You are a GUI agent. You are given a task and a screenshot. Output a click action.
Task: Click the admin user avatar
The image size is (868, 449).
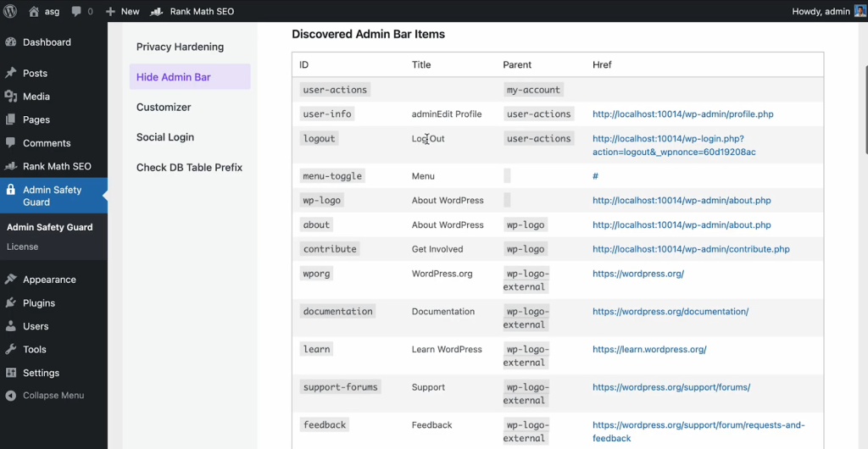(x=860, y=11)
